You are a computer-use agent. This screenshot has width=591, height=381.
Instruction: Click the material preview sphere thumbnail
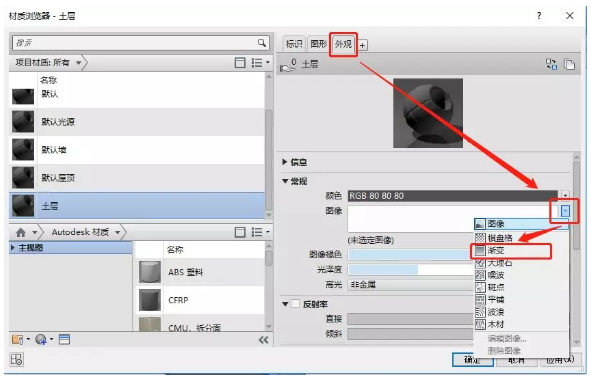(428, 113)
